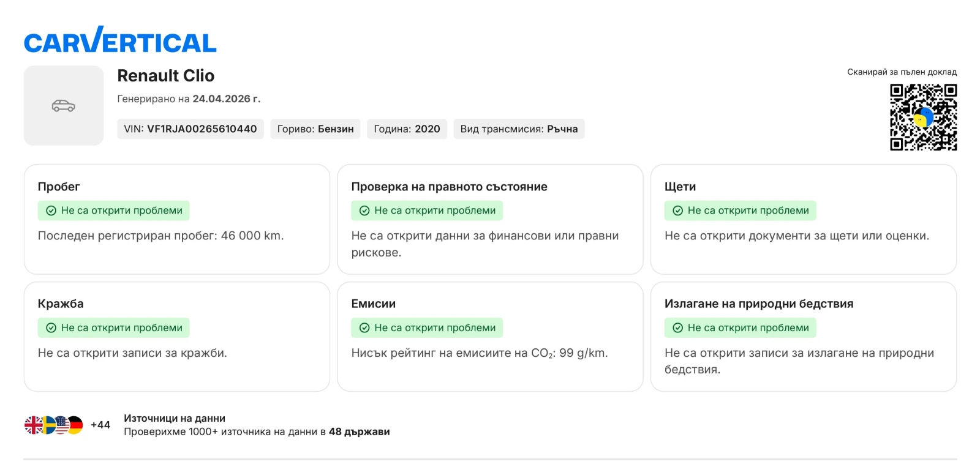The height and width of the screenshot is (475, 980).
Task: Click the Пробег heading
Action: [59, 187]
